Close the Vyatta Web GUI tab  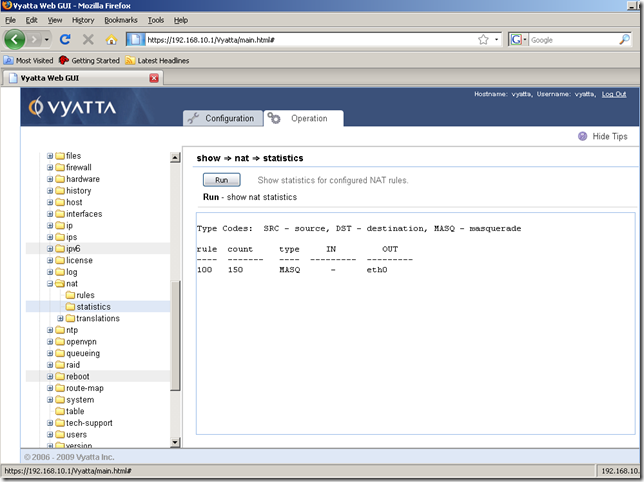[154, 77]
